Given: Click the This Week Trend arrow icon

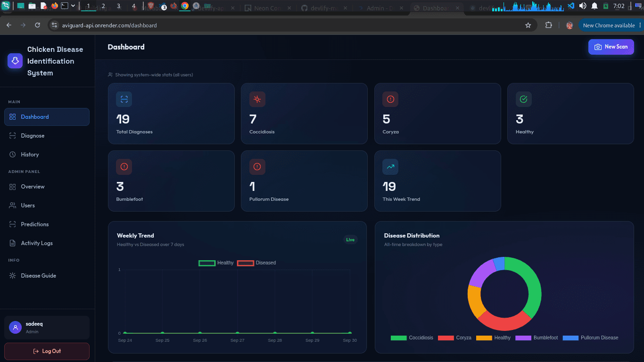Looking at the screenshot, I should pos(390,166).
